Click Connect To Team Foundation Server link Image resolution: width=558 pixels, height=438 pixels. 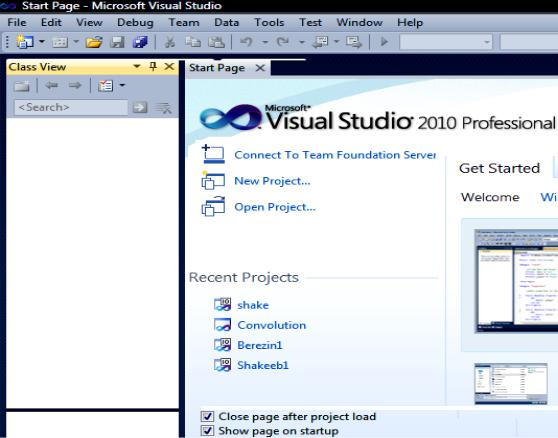(335, 155)
